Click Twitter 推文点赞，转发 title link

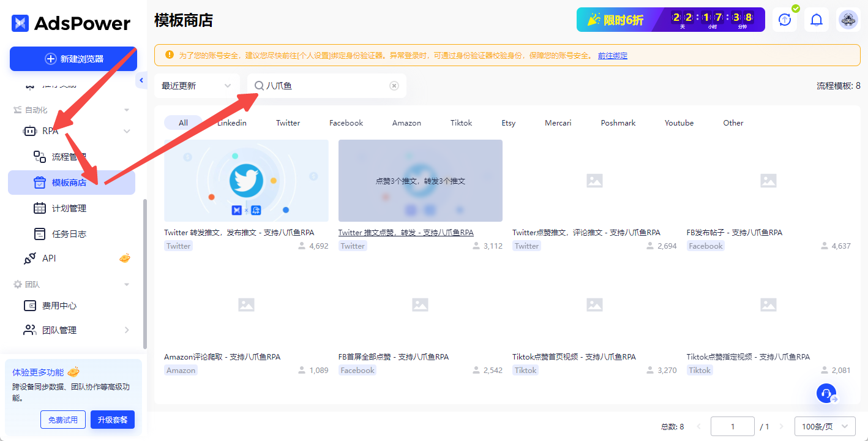tap(406, 233)
